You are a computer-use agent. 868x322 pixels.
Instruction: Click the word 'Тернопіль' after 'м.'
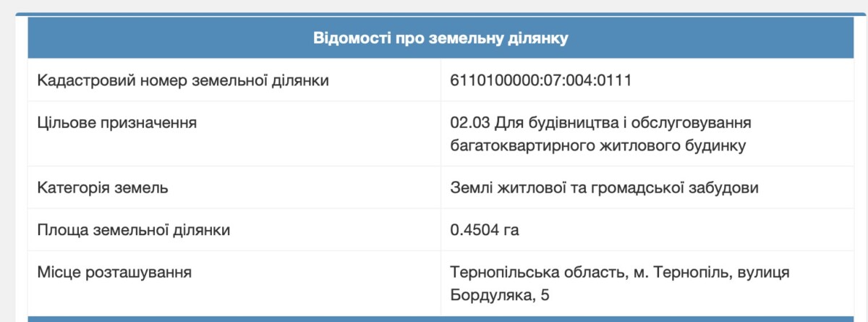[x=692, y=273]
